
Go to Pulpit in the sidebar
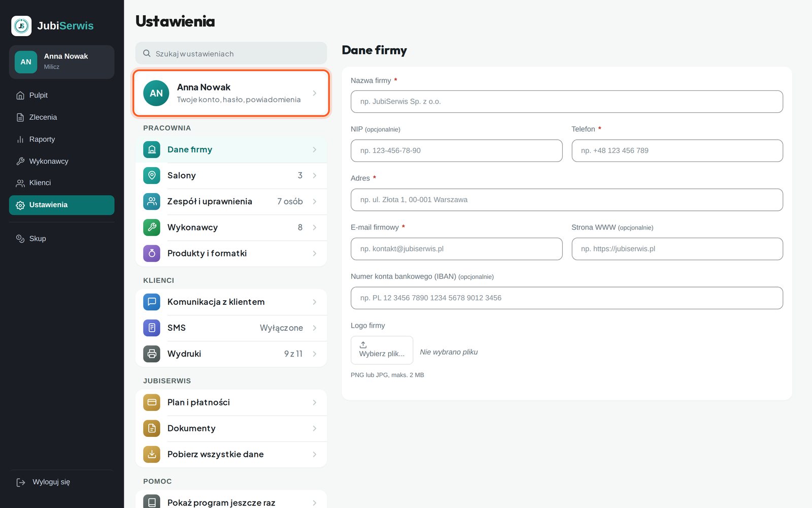coord(61,96)
